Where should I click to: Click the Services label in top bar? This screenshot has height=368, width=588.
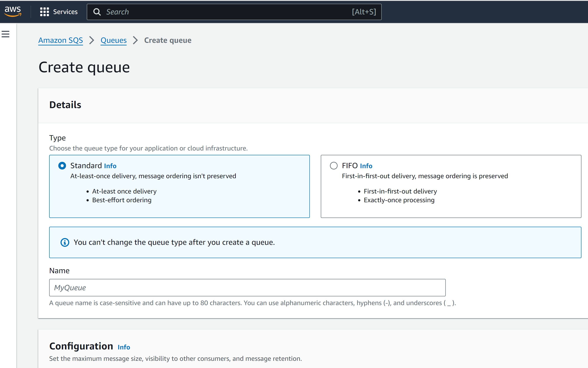[65, 12]
